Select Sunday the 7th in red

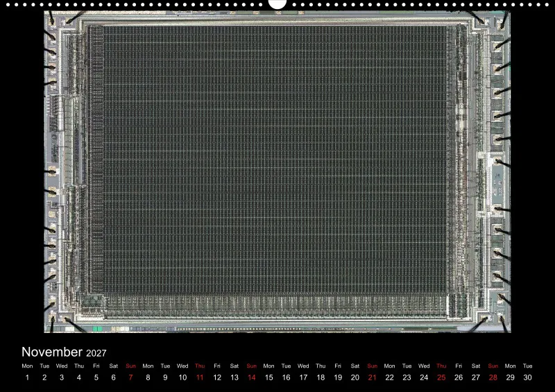(x=130, y=377)
